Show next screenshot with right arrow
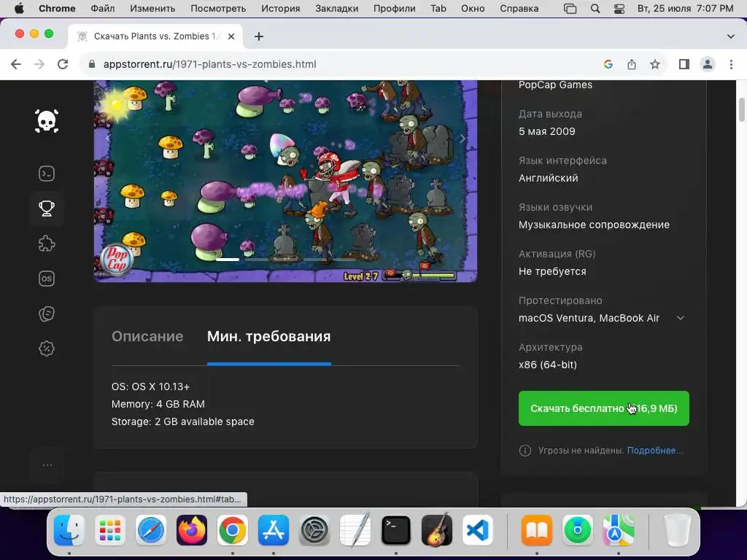Screen dimensions: 747x560 462,139
